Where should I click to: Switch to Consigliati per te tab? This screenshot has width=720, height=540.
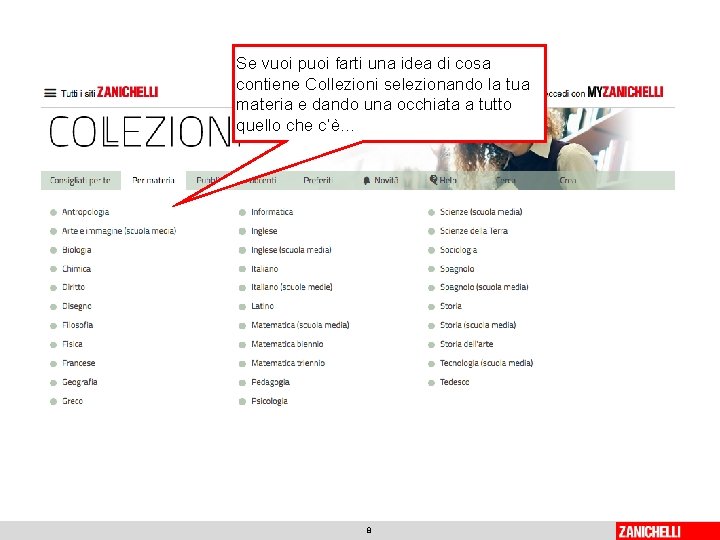(x=80, y=180)
